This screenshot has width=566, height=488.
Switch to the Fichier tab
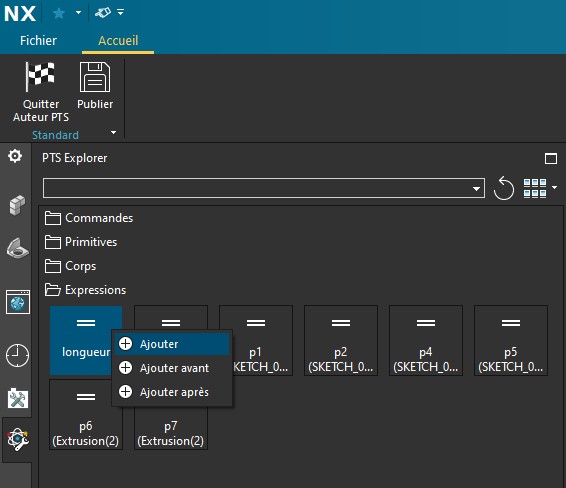38,40
